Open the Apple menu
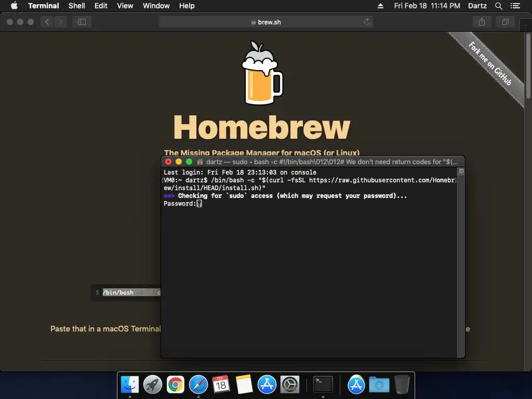532x399 pixels. (14, 6)
